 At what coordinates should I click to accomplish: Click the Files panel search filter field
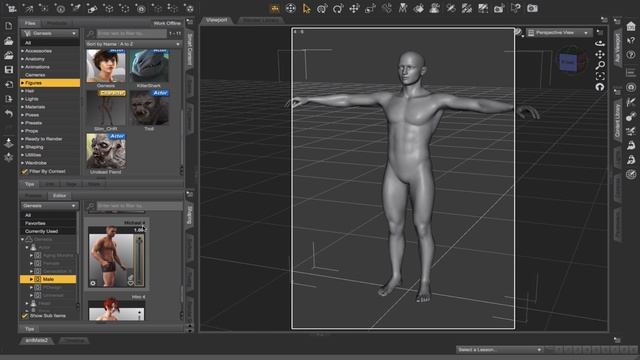[131, 33]
